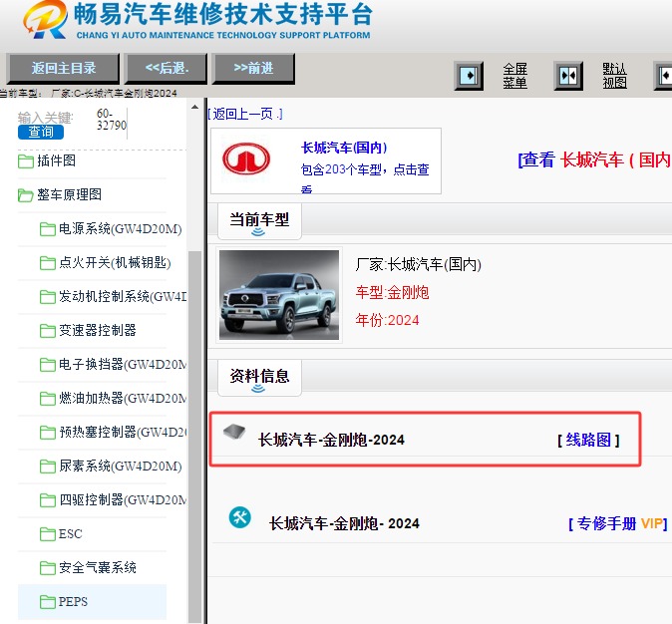Click the folder icon beside 发动机控制系统

tap(47, 297)
